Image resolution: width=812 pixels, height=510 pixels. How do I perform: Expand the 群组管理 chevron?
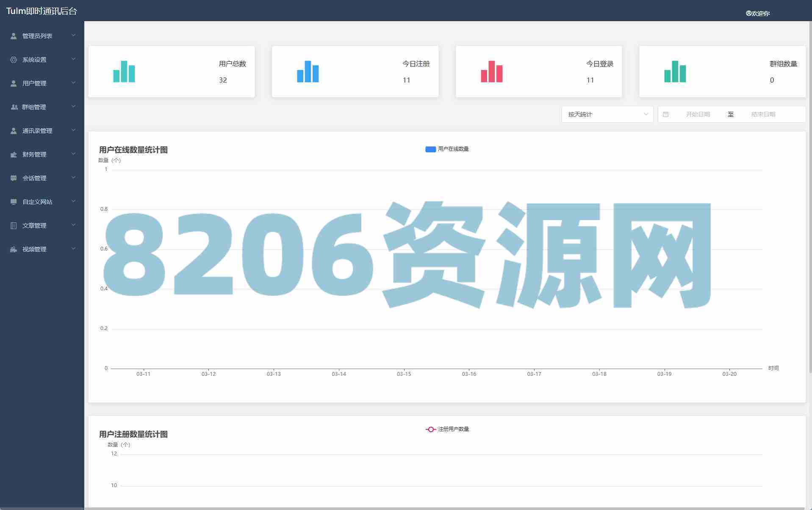pos(73,106)
